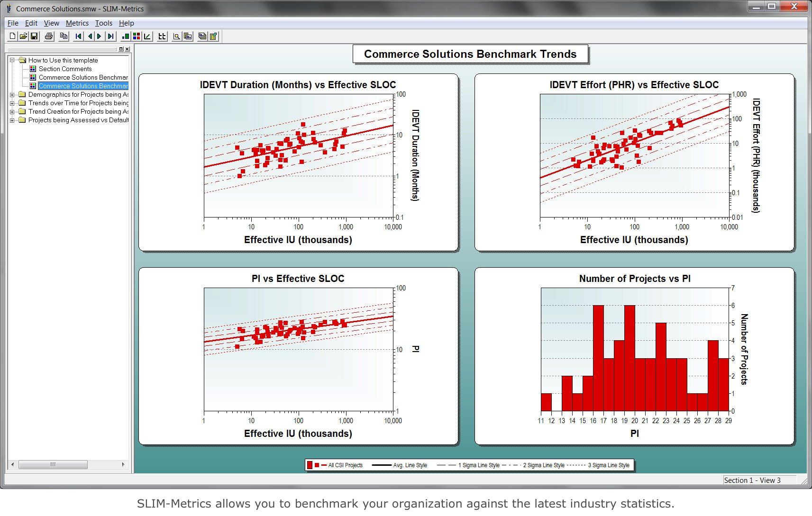This screenshot has width=812, height=516.
Task: Click the yellow notepad edit icon
Action: pyautogui.click(x=213, y=36)
